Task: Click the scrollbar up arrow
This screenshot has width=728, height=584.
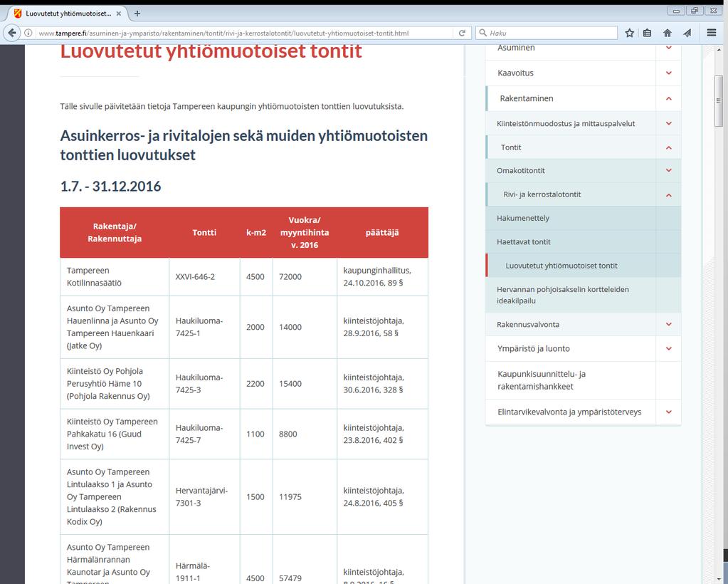Action: [x=718, y=50]
